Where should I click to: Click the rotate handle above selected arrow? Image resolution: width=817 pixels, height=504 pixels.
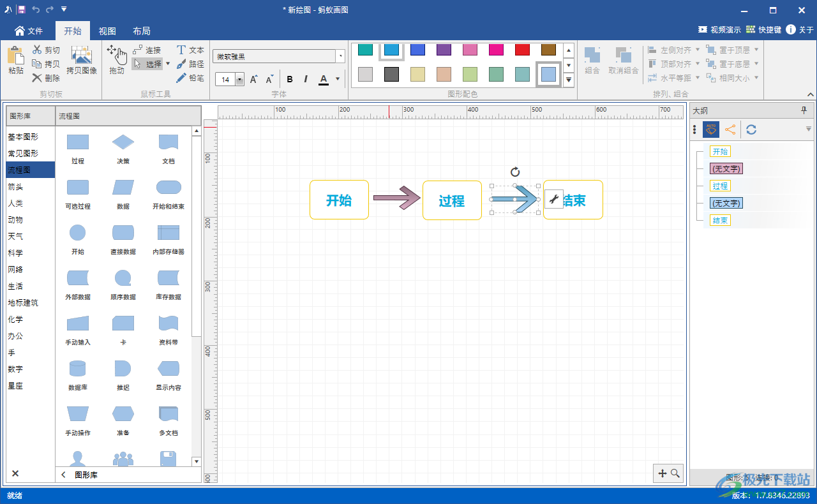[x=515, y=172]
